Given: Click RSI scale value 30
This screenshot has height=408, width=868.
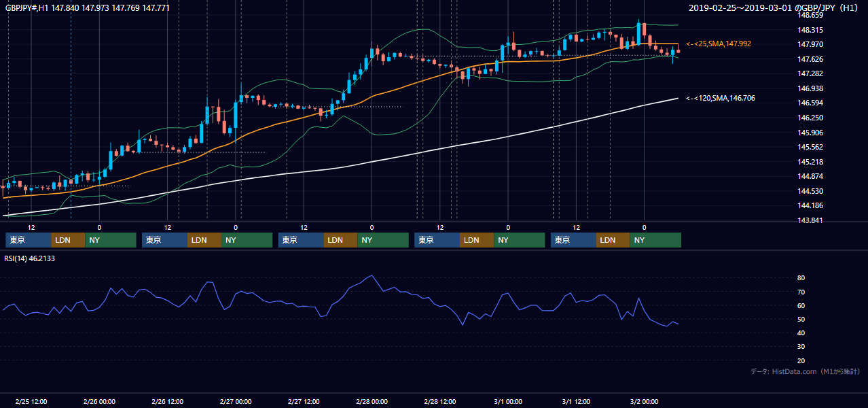Looking at the screenshot, I should point(801,346).
